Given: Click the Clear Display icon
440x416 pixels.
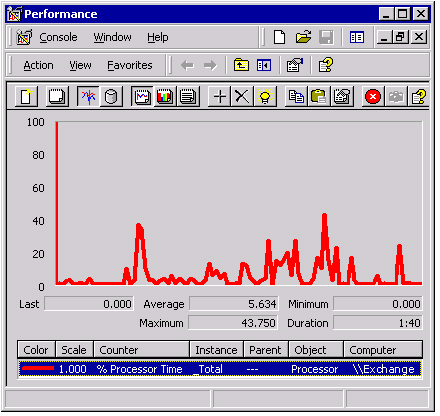Looking at the screenshot, I should click(57, 97).
